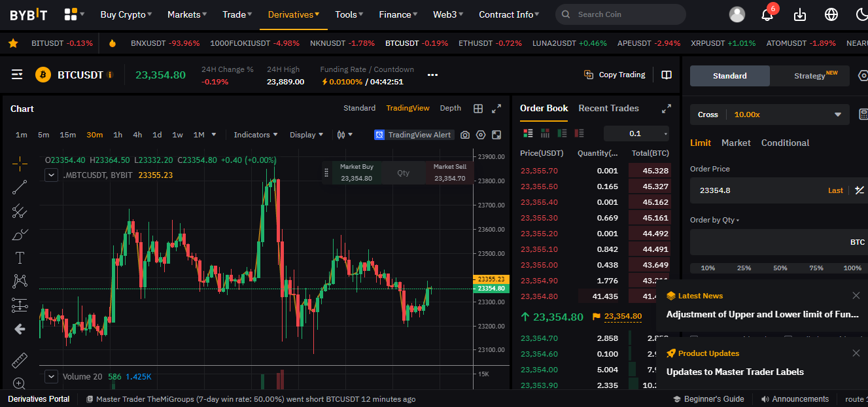Collapse the Volume 20 indicator legend
This screenshot has width=868, height=407.
click(x=52, y=376)
